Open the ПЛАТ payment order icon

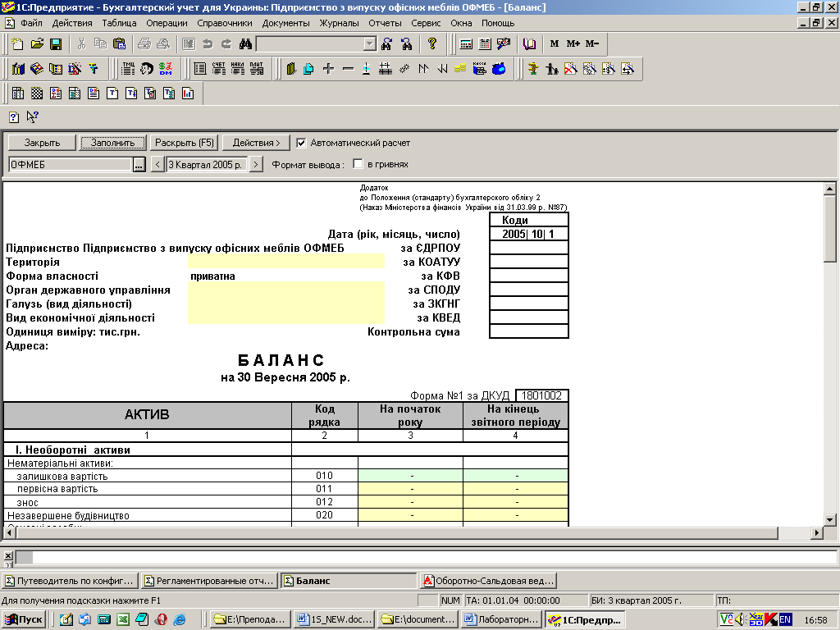click(257, 69)
